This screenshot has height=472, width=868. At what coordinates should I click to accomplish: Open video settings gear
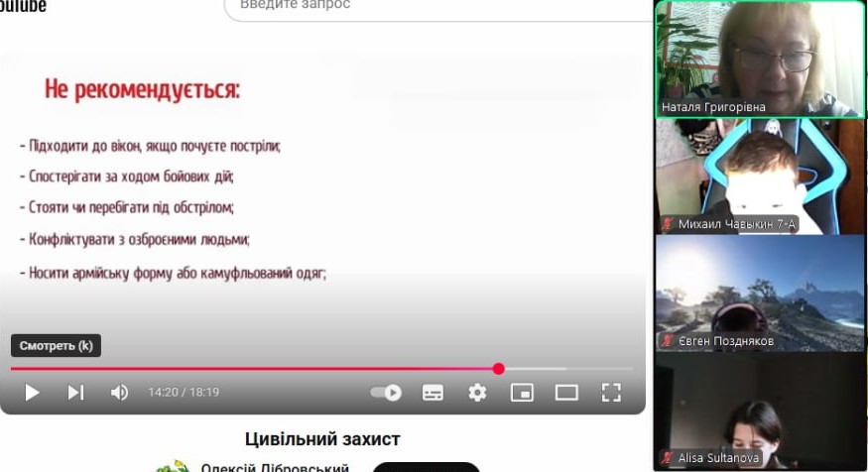coord(477,393)
